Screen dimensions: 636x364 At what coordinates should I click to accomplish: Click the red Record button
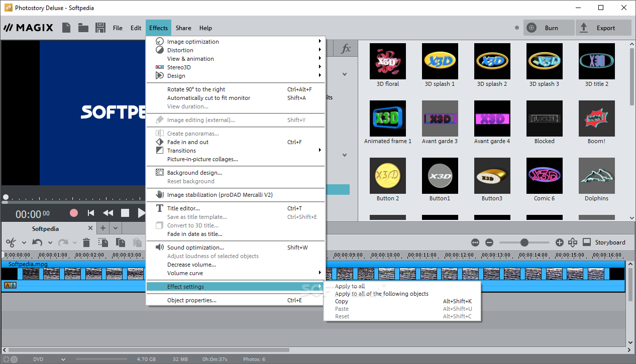[74, 213]
